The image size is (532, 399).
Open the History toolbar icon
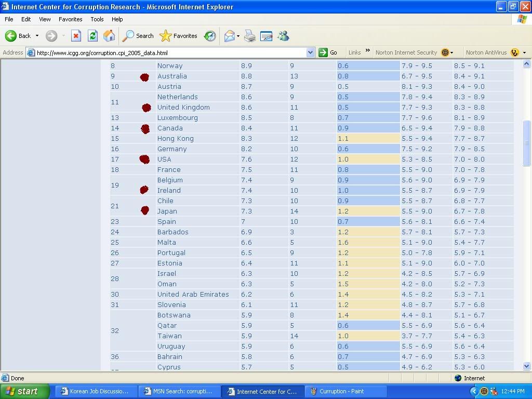(x=210, y=36)
